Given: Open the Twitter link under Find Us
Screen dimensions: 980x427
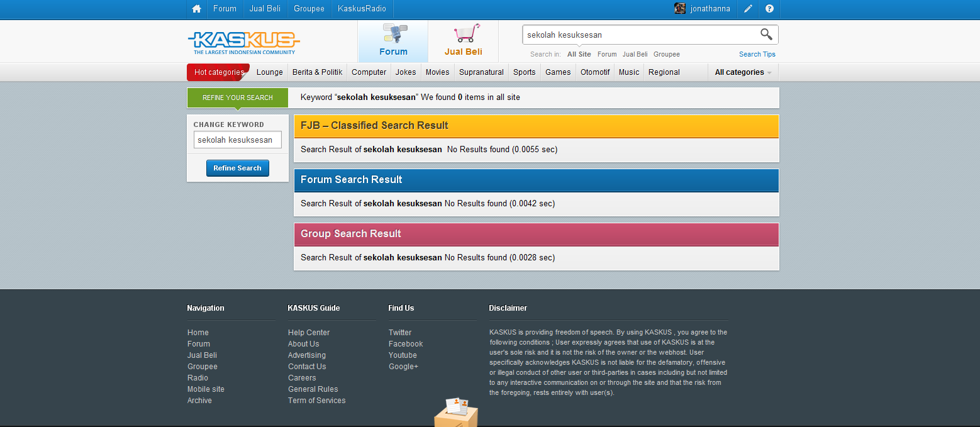Looking at the screenshot, I should click(400, 333).
